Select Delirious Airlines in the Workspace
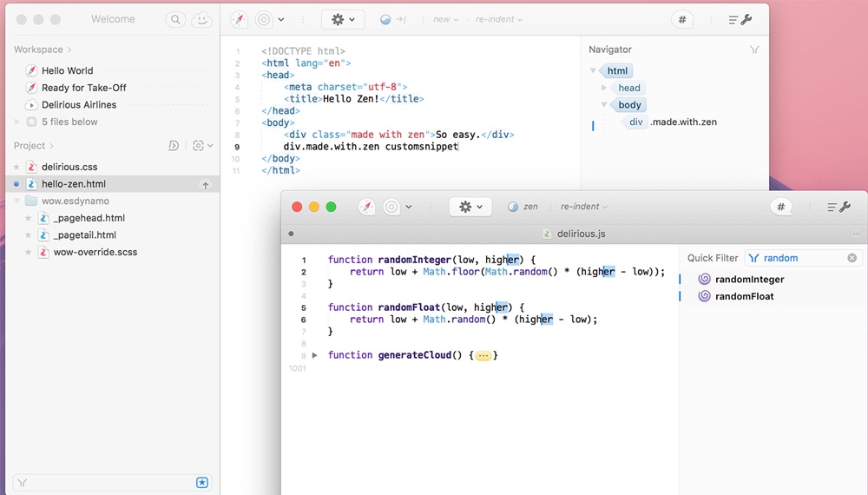This screenshot has height=495, width=868. coord(78,105)
